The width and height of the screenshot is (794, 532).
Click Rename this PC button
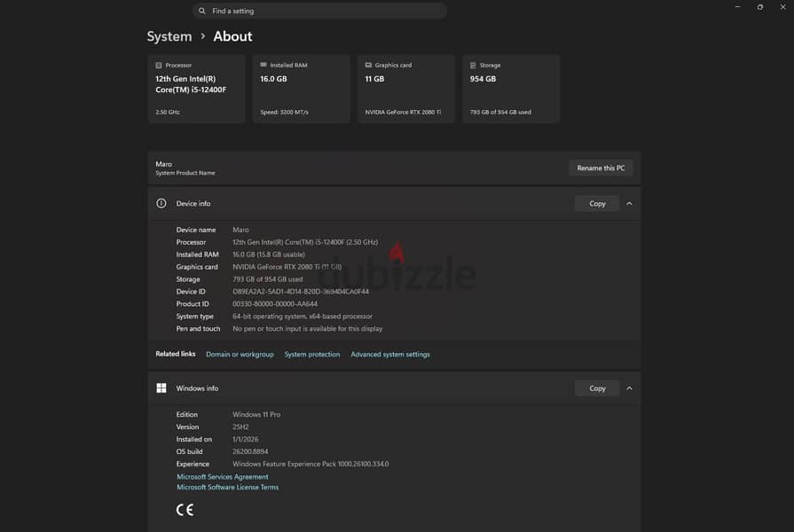pos(601,168)
